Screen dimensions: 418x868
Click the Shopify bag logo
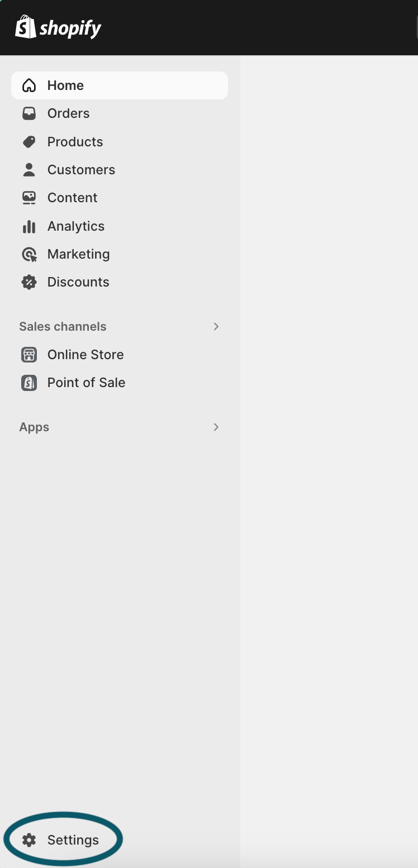26,27
